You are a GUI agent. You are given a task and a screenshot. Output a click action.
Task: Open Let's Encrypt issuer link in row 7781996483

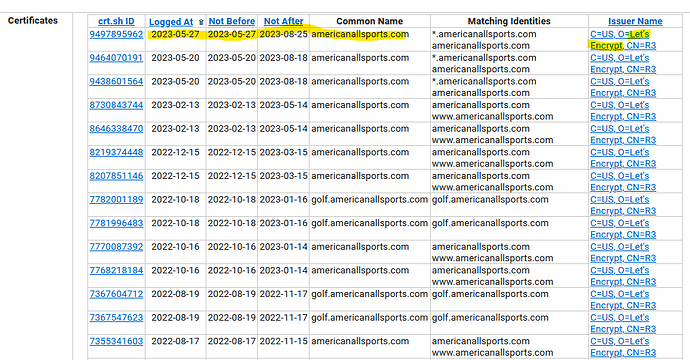623,229
